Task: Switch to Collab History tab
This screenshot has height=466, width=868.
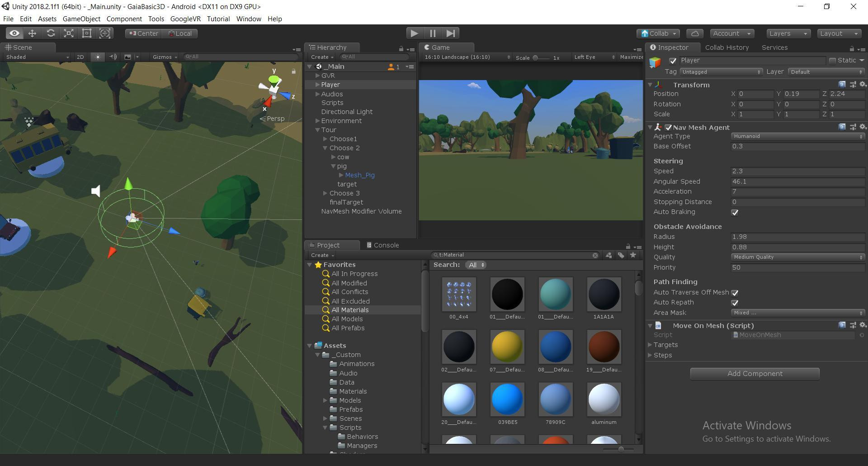Action: click(x=726, y=48)
